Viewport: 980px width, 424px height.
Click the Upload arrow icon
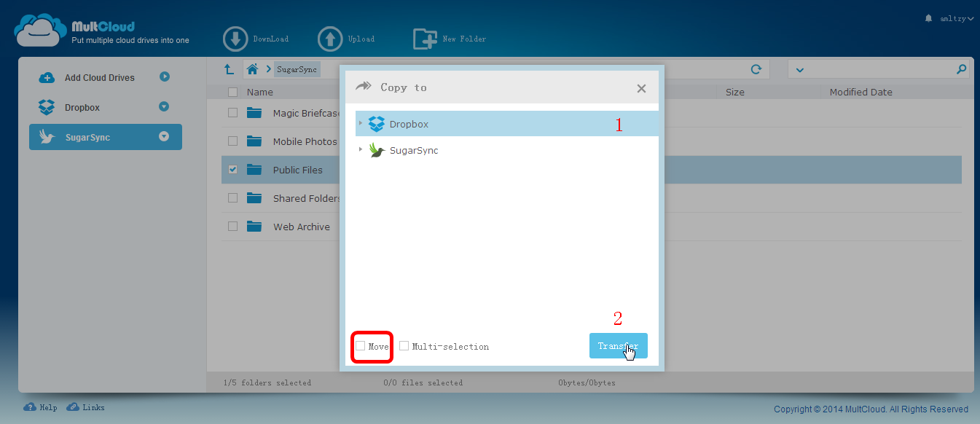click(330, 39)
